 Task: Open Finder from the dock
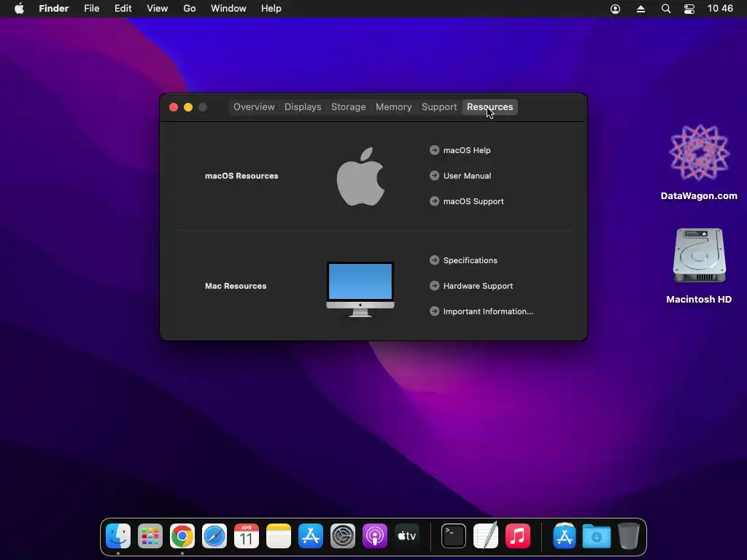coord(117,536)
